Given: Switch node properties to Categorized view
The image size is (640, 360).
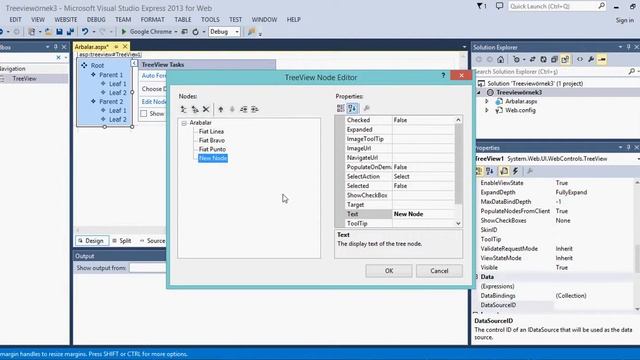Looking at the screenshot, I should point(340,108).
